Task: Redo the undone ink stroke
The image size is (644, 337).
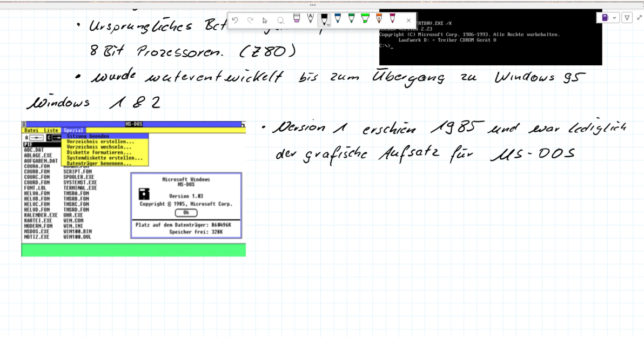Action: pos(250,20)
